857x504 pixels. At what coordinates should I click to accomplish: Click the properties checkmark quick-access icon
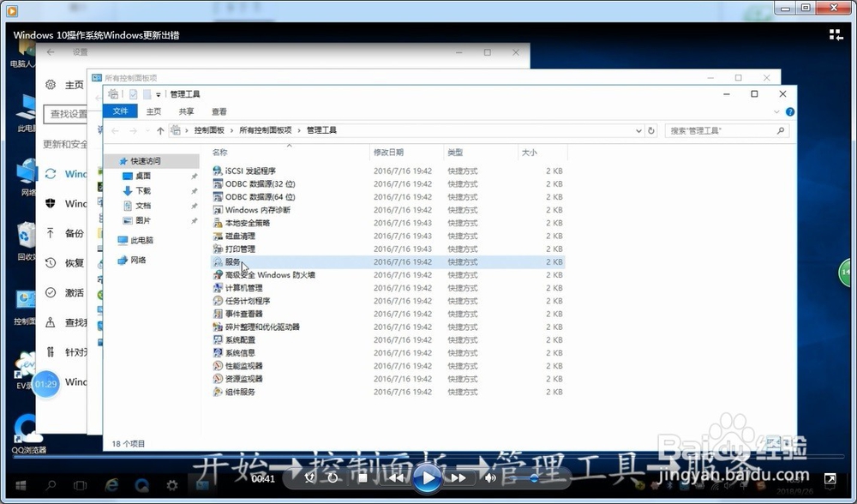click(133, 94)
